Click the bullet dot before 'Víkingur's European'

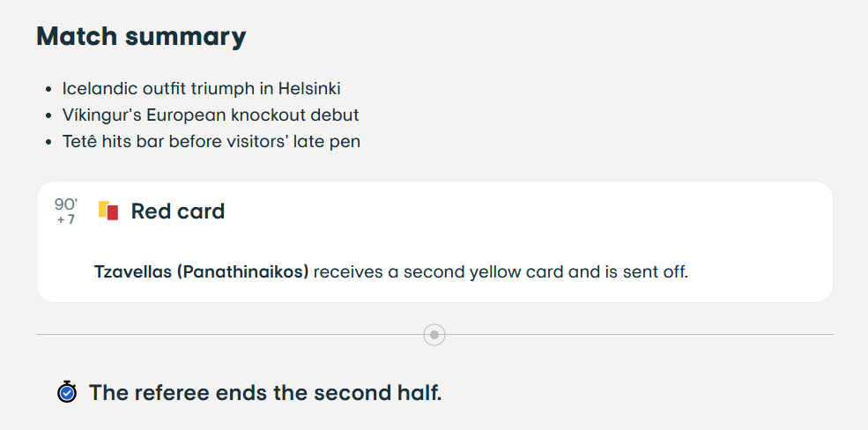(x=48, y=116)
